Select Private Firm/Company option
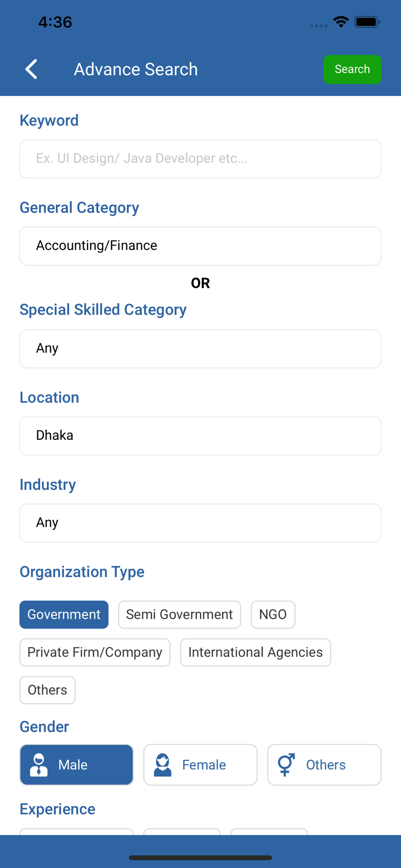 95,652
